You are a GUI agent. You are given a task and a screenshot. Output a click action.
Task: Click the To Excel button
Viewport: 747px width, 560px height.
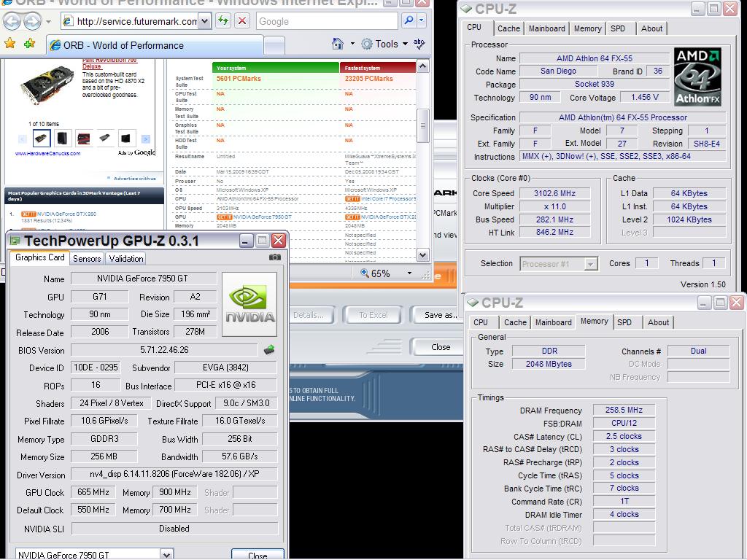pos(373,315)
